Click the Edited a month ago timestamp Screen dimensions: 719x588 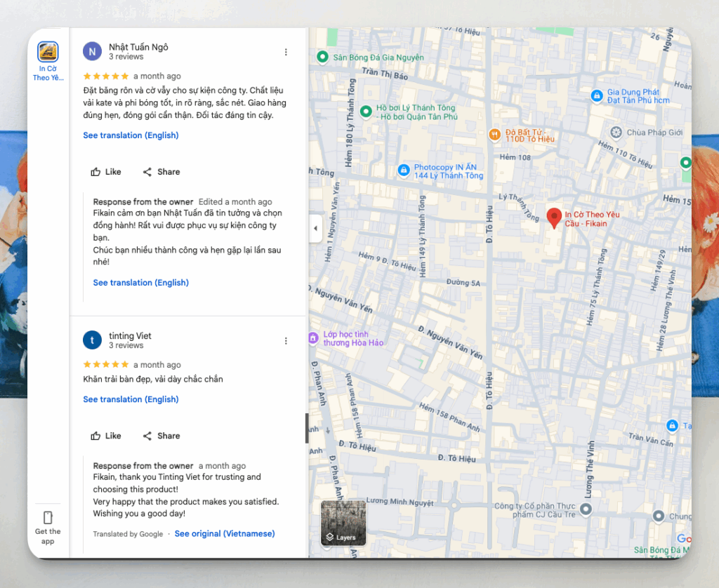click(235, 201)
